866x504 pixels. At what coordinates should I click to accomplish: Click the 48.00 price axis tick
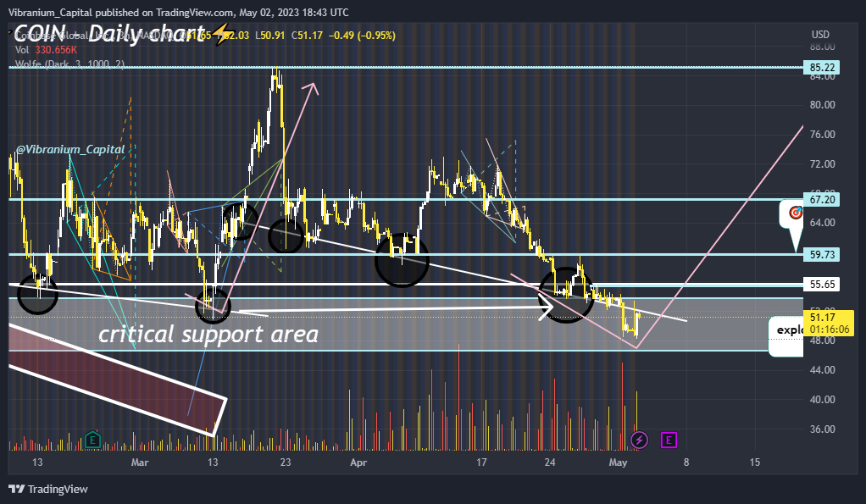822,341
